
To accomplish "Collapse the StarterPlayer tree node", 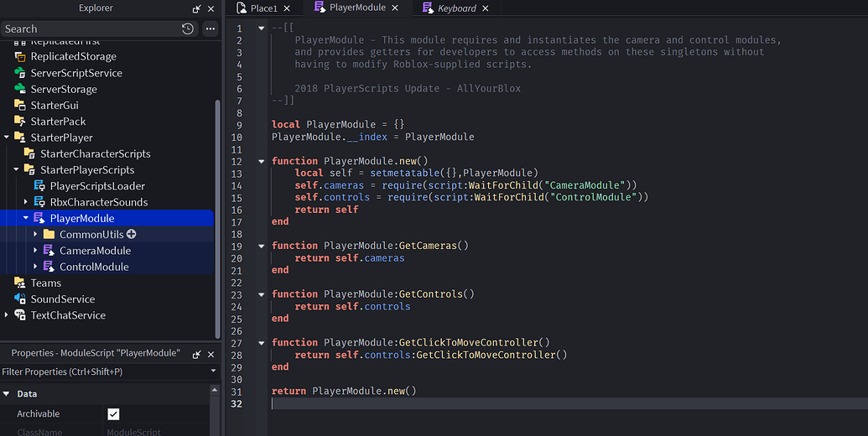I will [7, 138].
